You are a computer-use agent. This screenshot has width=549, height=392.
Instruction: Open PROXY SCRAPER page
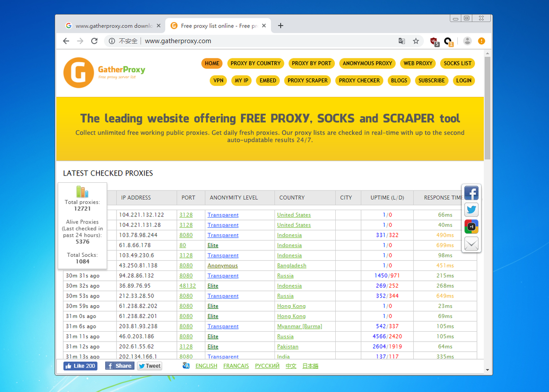[x=307, y=80]
